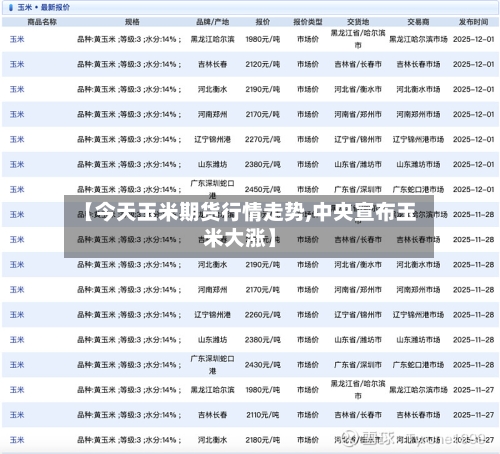Open 玉米 link in 河南郑州 2025-11-28 row
This screenshot has width=500, height=454.
17,290
